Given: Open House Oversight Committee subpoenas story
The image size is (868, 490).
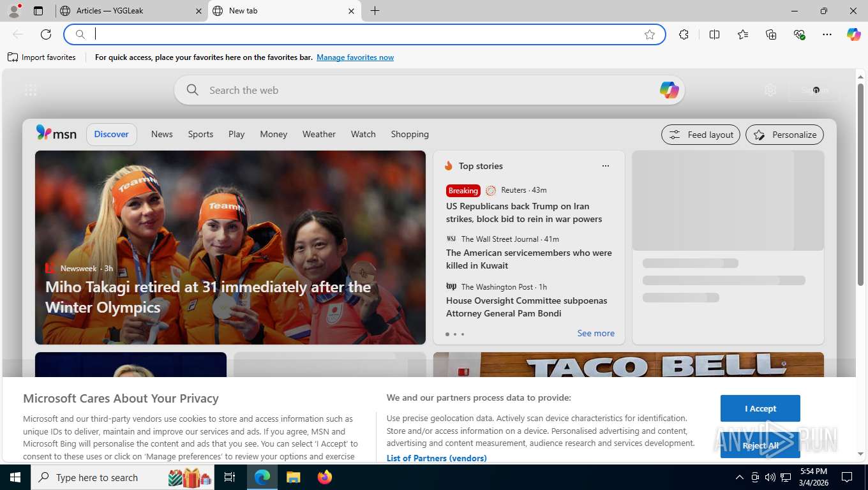Looking at the screenshot, I should click(x=527, y=307).
